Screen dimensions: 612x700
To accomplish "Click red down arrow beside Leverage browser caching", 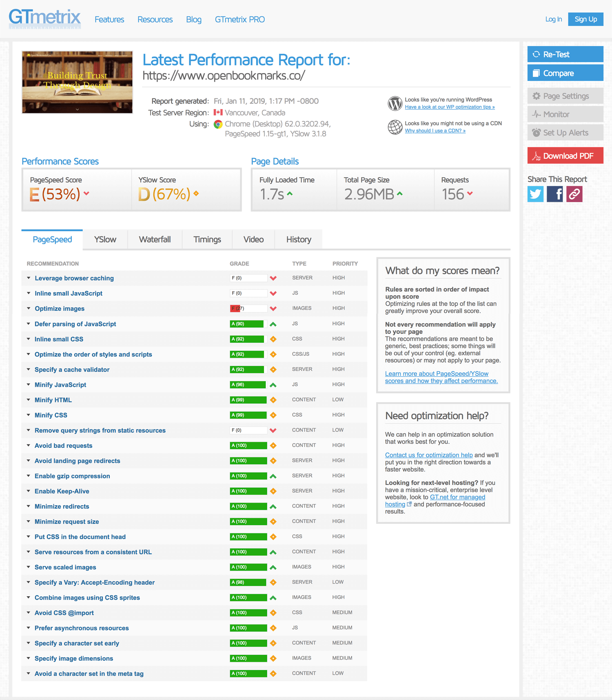I will point(273,278).
